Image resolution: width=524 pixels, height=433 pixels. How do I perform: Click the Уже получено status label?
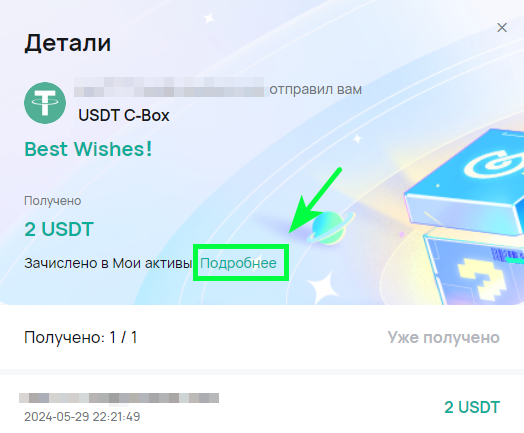click(443, 337)
